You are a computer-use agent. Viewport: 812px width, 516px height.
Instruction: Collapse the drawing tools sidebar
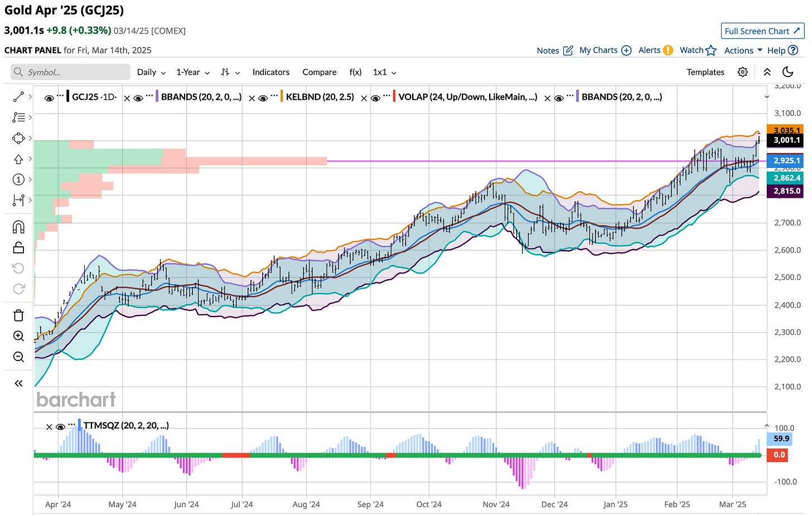18,383
